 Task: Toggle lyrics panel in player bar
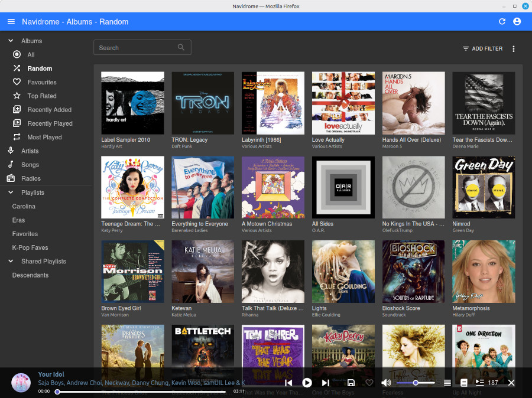[x=464, y=383]
